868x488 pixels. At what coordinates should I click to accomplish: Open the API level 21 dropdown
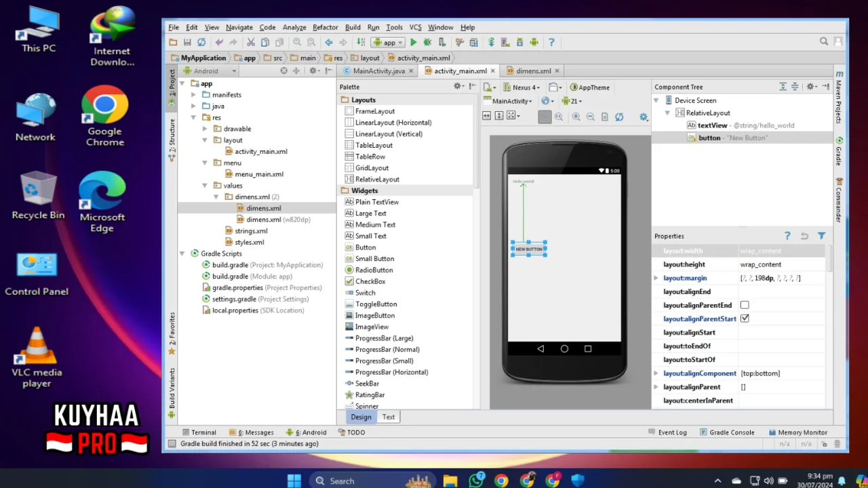click(572, 101)
